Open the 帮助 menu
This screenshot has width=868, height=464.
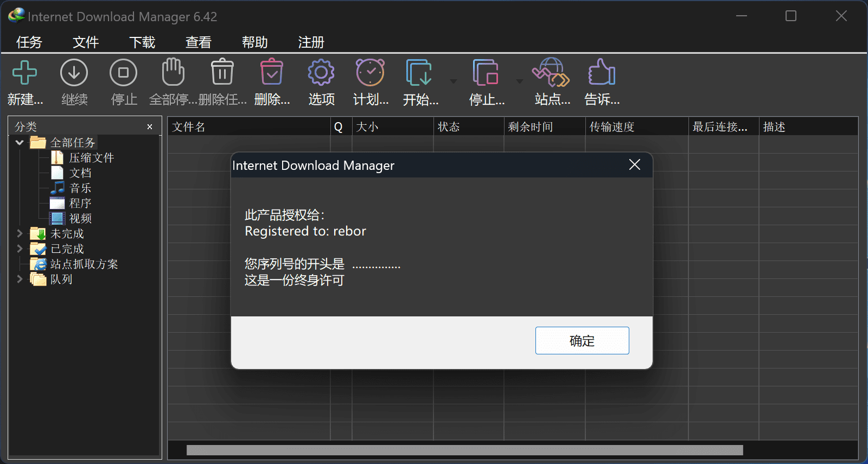click(255, 42)
